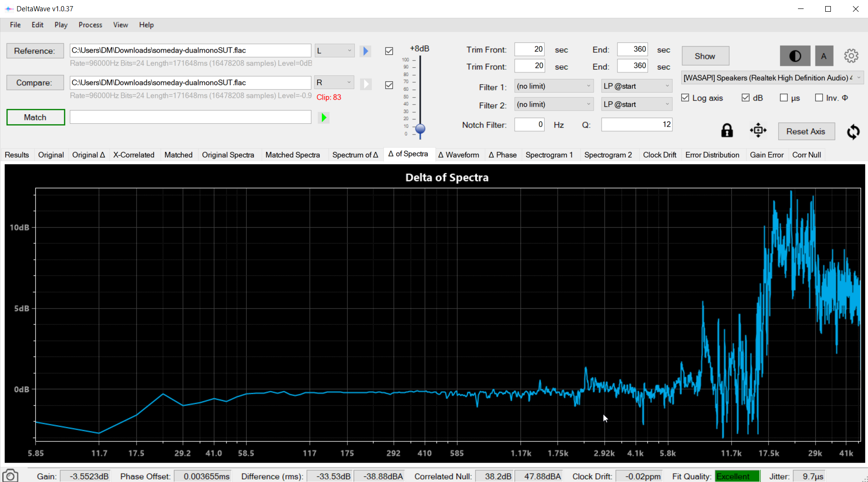Switch to the Δ Waveform tab
The image size is (868, 482).
[x=459, y=155]
